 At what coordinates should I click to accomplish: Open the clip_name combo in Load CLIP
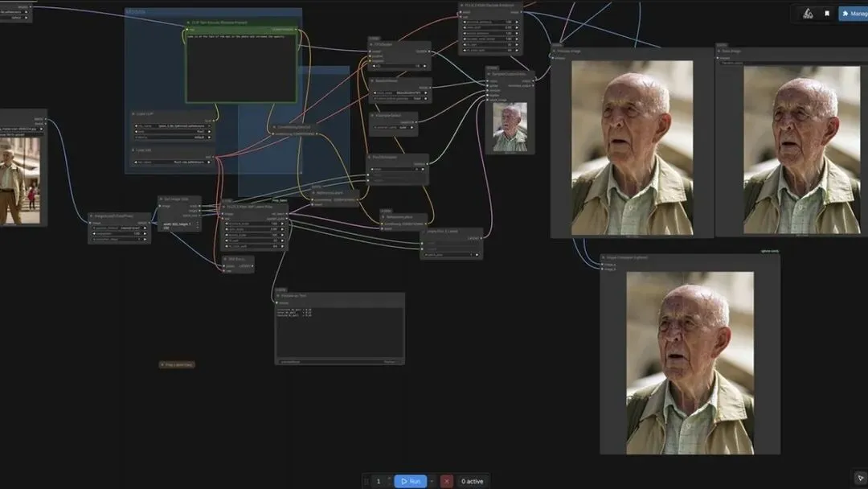click(x=173, y=125)
